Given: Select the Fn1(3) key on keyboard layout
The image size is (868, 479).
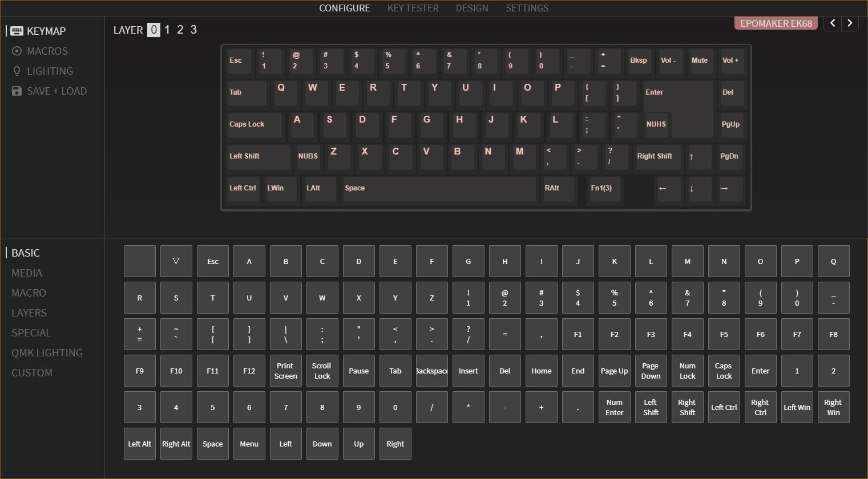Looking at the screenshot, I should [x=604, y=189].
